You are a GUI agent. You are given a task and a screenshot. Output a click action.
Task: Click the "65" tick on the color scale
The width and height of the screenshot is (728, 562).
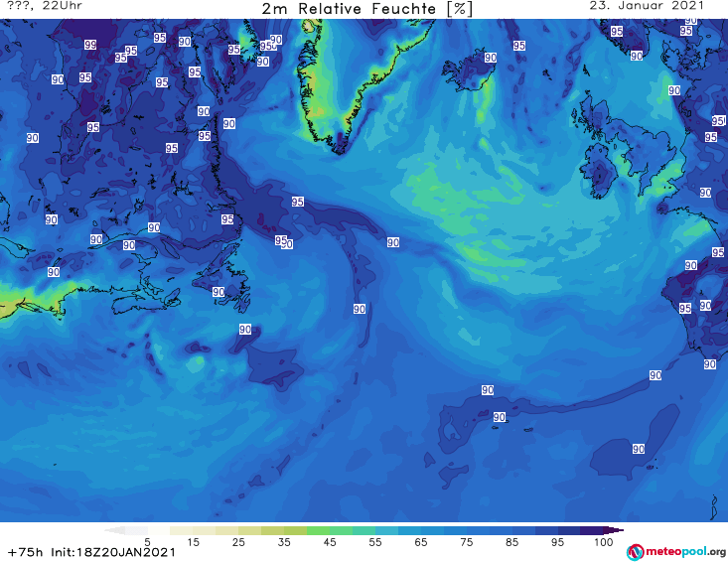coord(421,542)
